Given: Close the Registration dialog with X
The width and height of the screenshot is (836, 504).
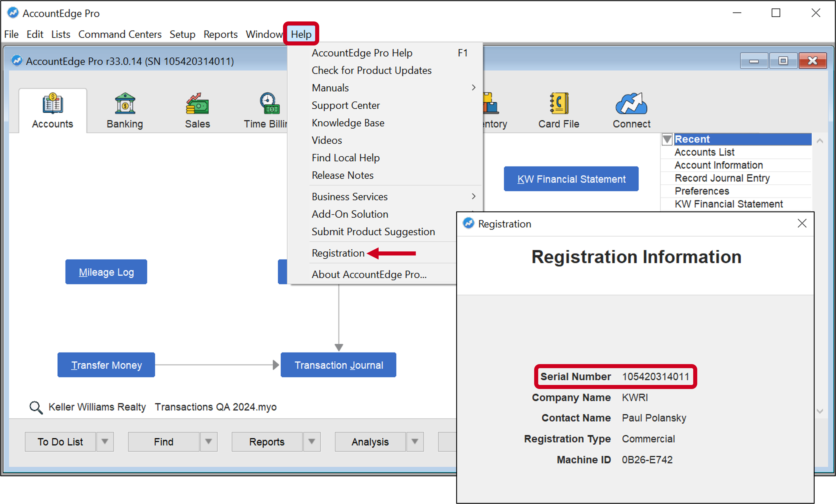Looking at the screenshot, I should (802, 224).
